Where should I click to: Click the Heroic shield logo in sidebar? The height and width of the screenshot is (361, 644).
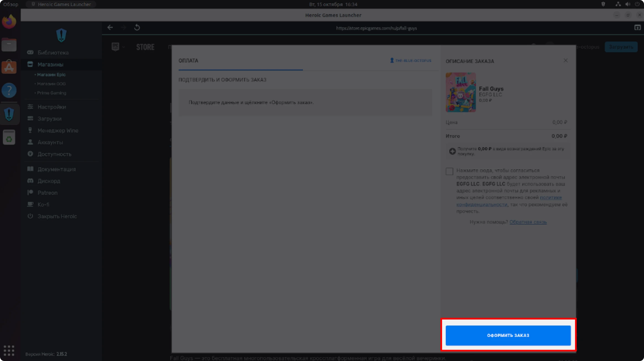61,35
